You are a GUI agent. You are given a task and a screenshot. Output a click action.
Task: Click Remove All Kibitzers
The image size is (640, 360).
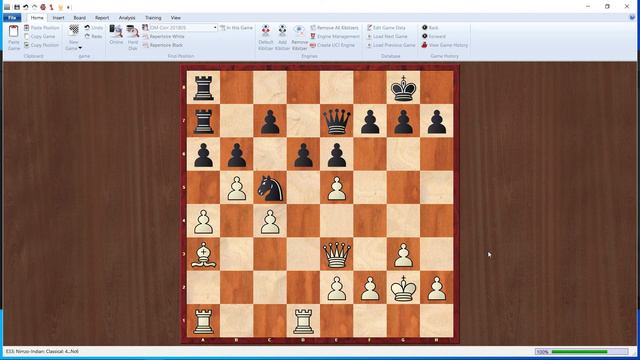point(334,28)
